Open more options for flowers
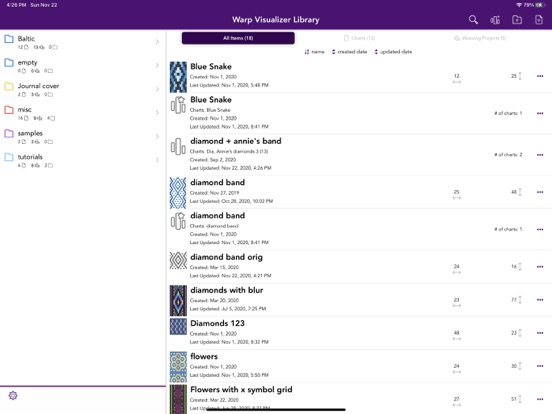The height and width of the screenshot is (414, 552). click(x=540, y=366)
